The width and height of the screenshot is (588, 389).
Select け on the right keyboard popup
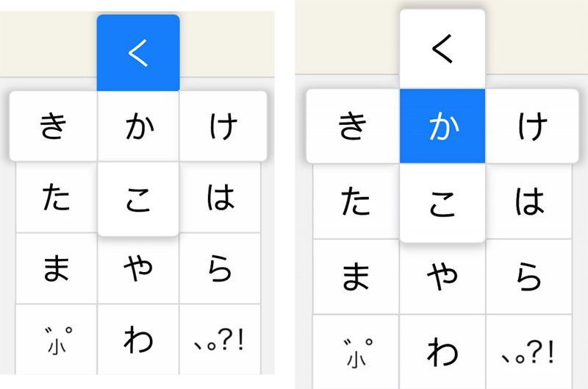pos(532,126)
